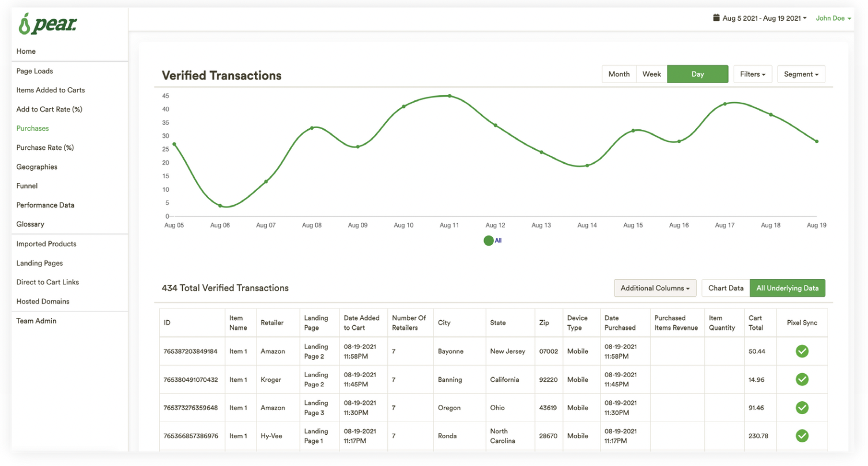
Task: Open the date range picker
Action: coord(764,18)
